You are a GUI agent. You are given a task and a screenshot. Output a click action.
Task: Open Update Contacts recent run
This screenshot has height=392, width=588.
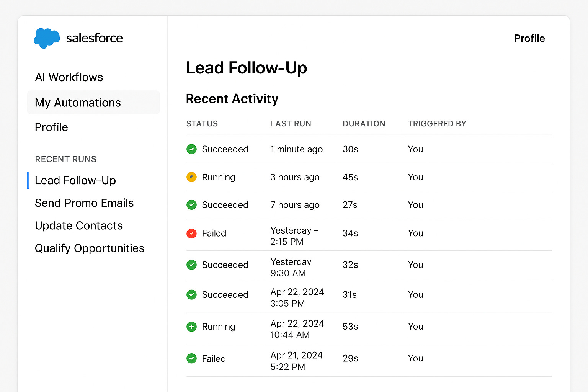[78, 225]
